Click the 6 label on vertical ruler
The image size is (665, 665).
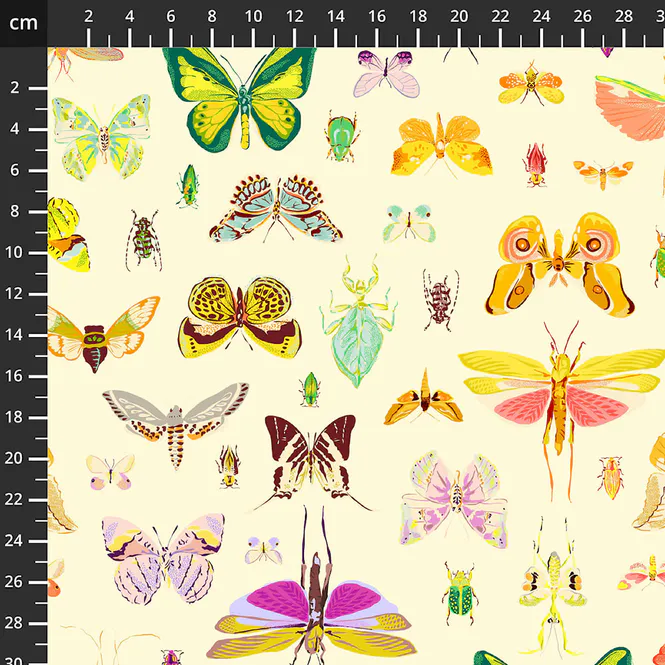coord(15,170)
